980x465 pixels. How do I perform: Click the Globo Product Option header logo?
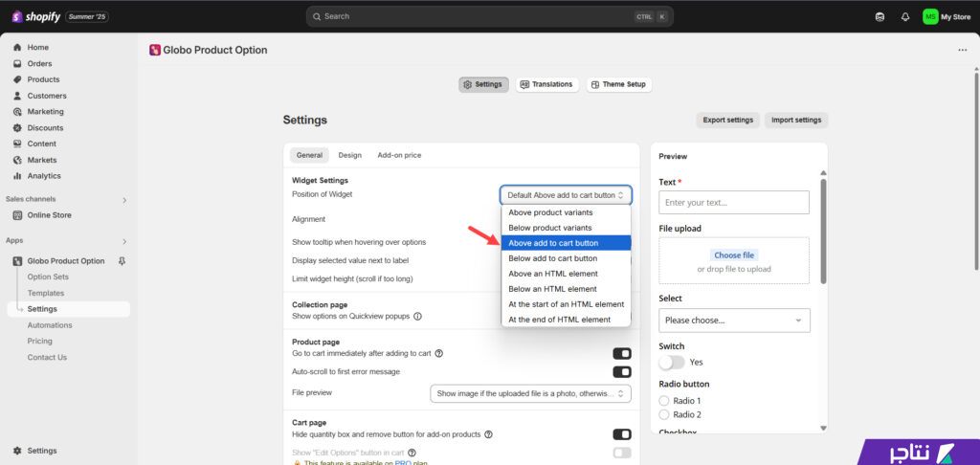155,50
